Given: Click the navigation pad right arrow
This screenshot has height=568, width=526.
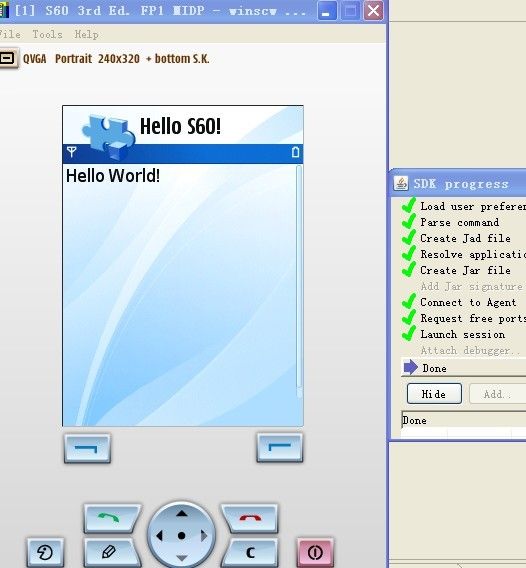Looking at the screenshot, I should tap(204, 535).
